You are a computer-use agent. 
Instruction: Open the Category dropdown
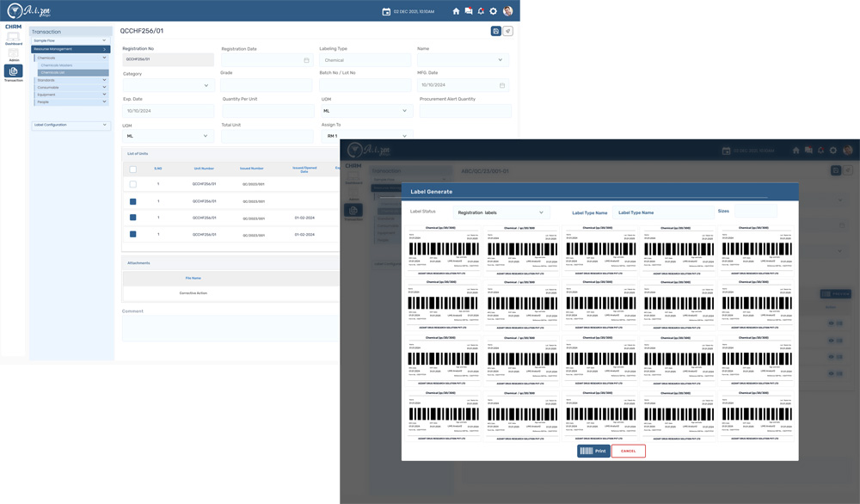point(168,85)
